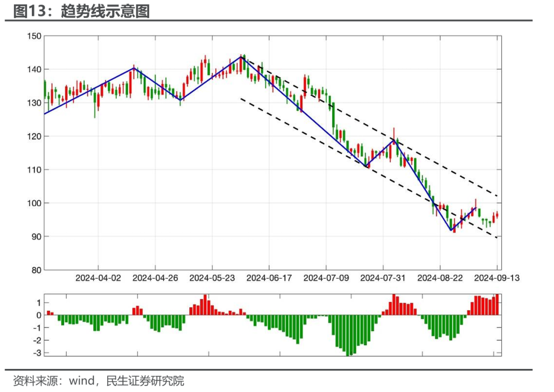Select the date label 2024-09-13
This screenshot has width=554, height=392.
(x=497, y=278)
